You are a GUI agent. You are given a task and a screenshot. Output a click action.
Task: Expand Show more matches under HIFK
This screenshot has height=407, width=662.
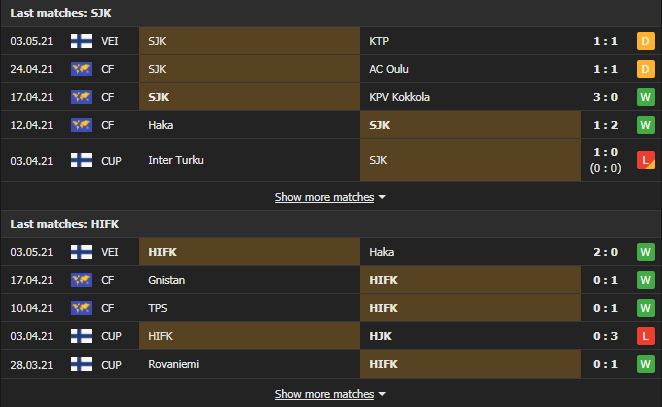[x=330, y=394]
